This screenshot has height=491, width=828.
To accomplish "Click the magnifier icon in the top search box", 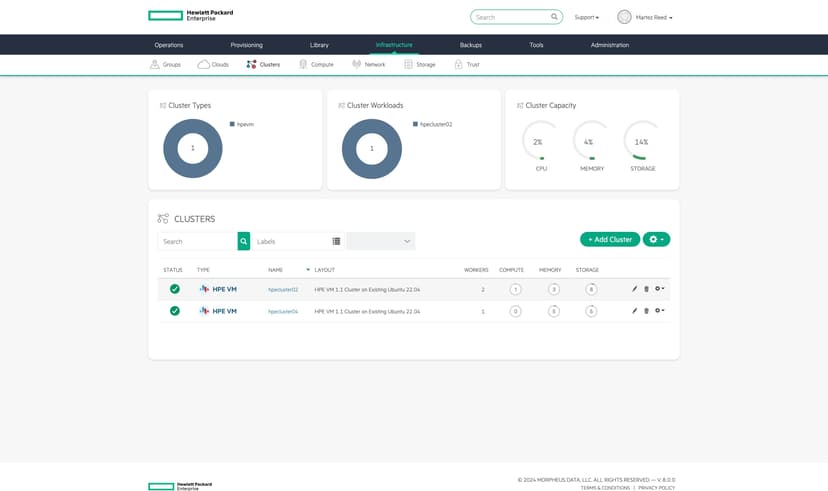I will coord(554,17).
